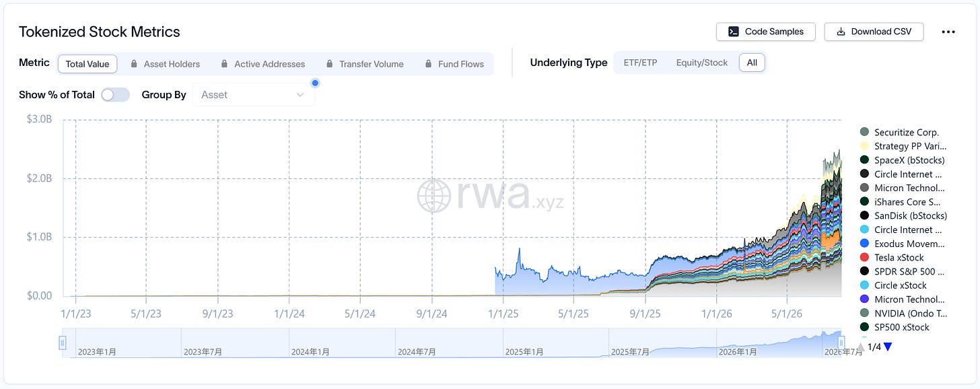Click the rwa.xyz globe watermark logo
980x389 pixels.
(x=434, y=195)
